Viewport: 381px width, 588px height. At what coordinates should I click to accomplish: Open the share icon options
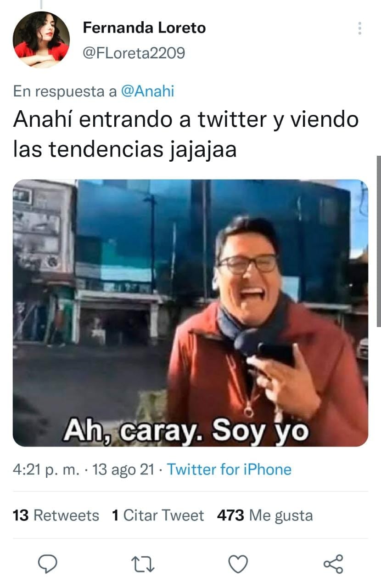coord(333,564)
